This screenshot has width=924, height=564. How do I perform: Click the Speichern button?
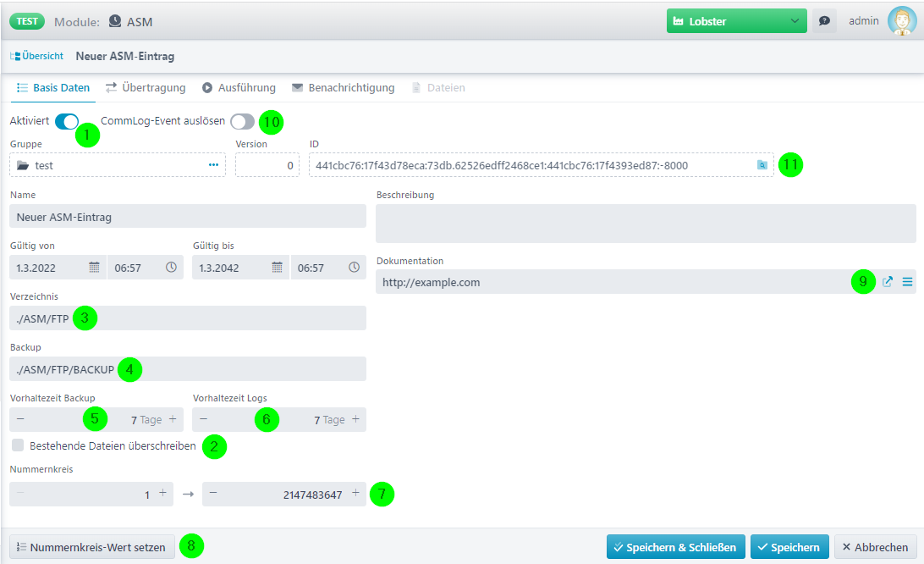tap(789, 547)
